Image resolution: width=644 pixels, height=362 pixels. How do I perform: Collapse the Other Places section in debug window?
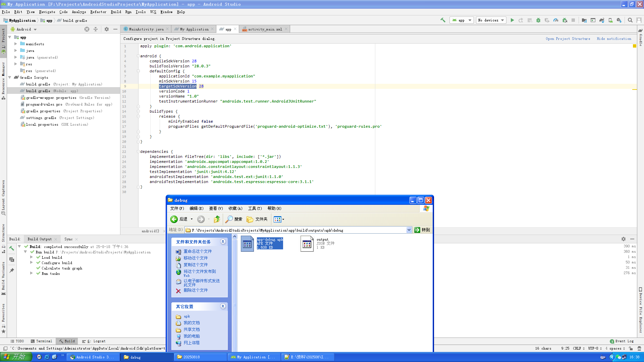(x=223, y=306)
